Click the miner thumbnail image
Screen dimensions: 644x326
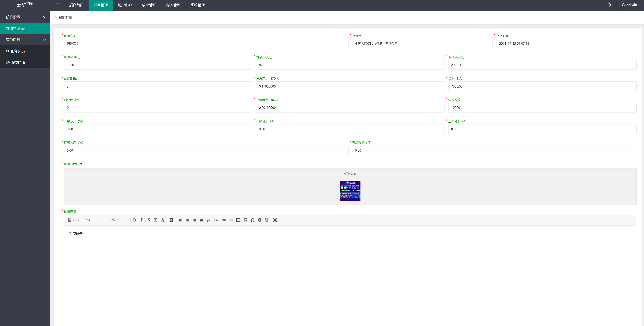tap(350, 190)
